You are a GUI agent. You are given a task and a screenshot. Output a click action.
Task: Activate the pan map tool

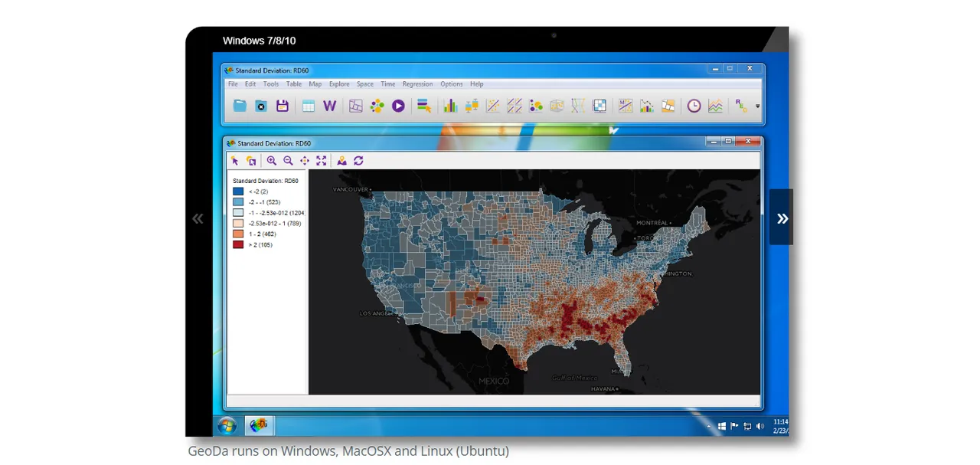(x=305, y=161)
